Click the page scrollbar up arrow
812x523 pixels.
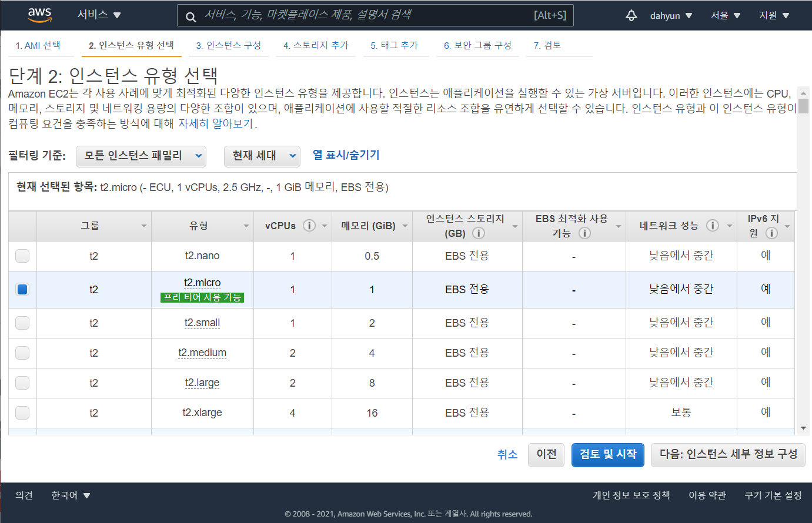pyautogui.click(x=804, y=92)
